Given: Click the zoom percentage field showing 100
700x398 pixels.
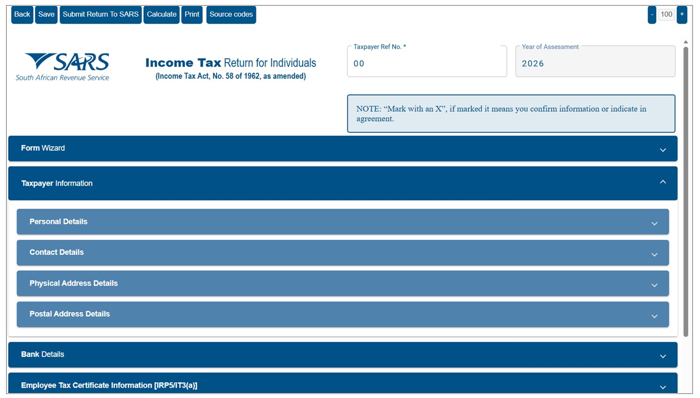Looking at the screenshot, I should pos(667,14).
